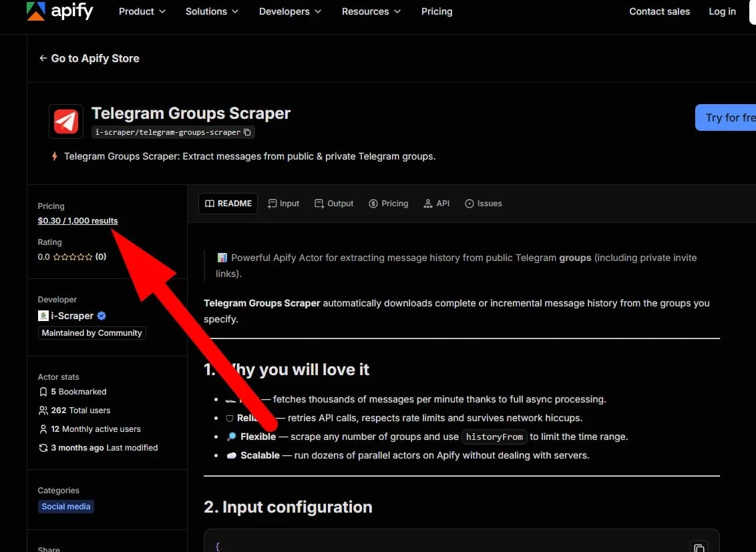Open the API tab
Screen dimensions: 756x552
click(x=436, y=204)
